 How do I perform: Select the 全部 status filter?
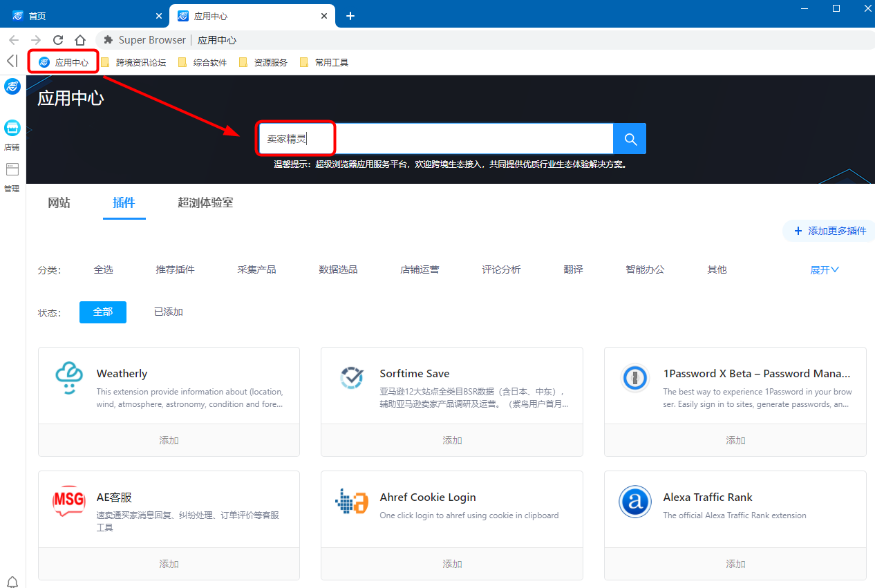point(103,312)
